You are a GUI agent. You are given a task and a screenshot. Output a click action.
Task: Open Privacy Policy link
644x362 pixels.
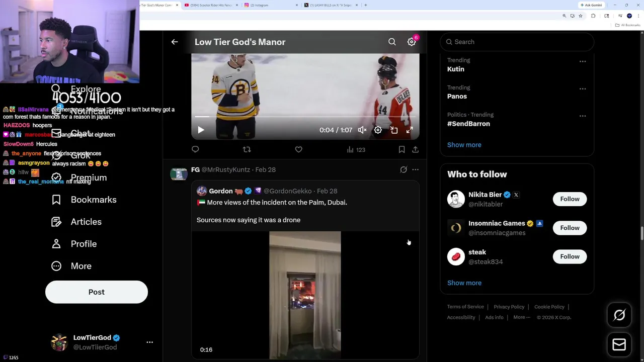coord(509,307)
